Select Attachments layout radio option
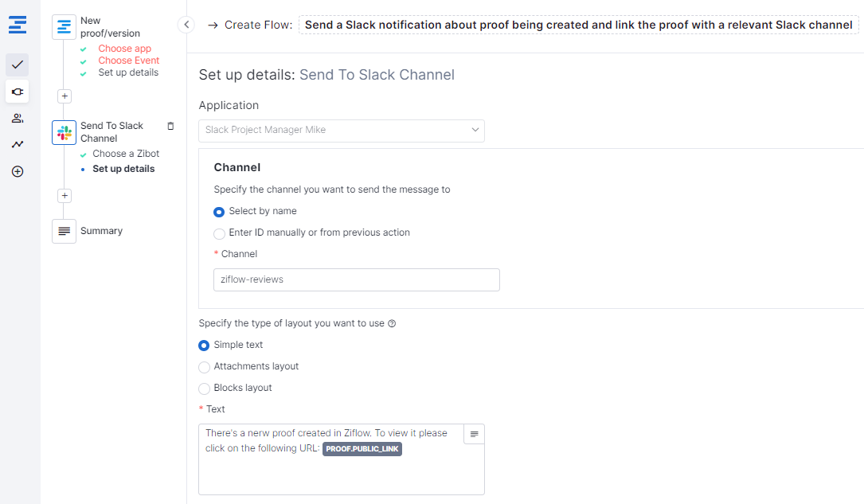This screenshot has width=864, height=504. coord(204,367)
